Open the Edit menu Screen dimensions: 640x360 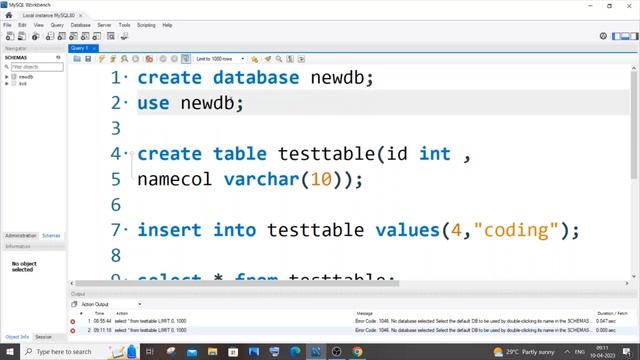click(x=22, y=25)
